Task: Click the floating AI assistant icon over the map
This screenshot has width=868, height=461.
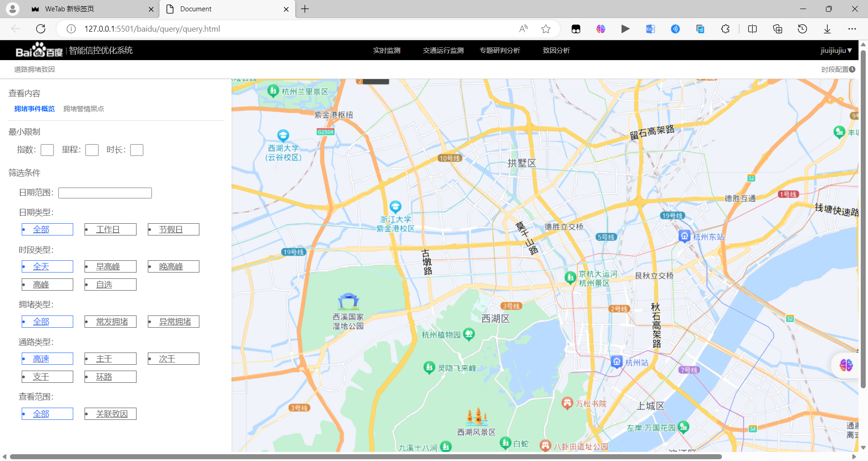Action: (x=846, y=365)
